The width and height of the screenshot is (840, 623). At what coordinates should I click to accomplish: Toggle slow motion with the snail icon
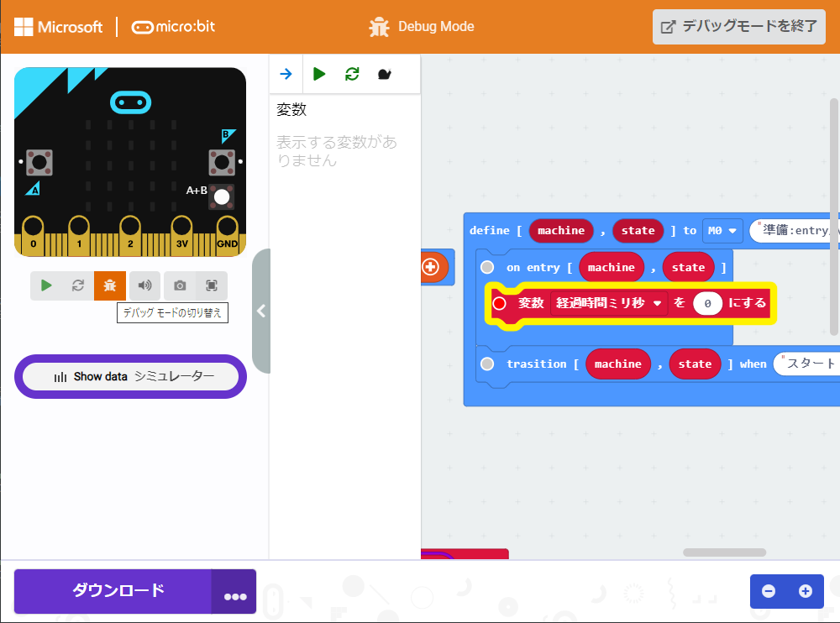pos(385,74)
